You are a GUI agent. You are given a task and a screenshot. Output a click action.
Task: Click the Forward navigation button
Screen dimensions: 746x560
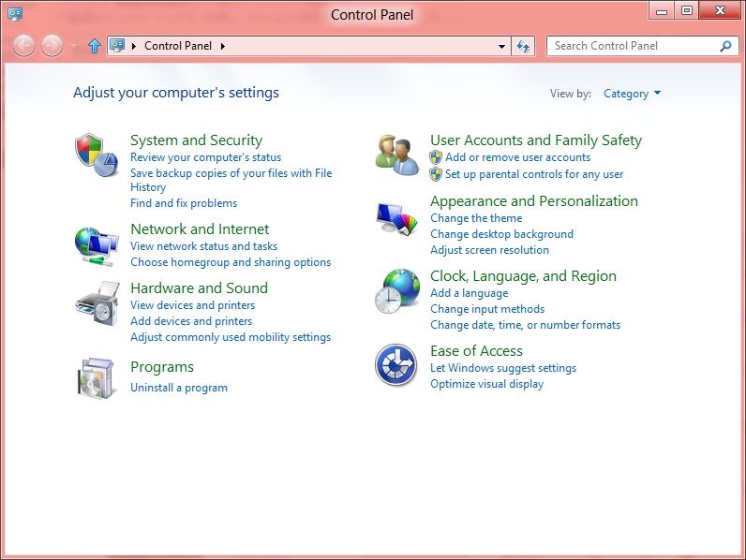52,46
